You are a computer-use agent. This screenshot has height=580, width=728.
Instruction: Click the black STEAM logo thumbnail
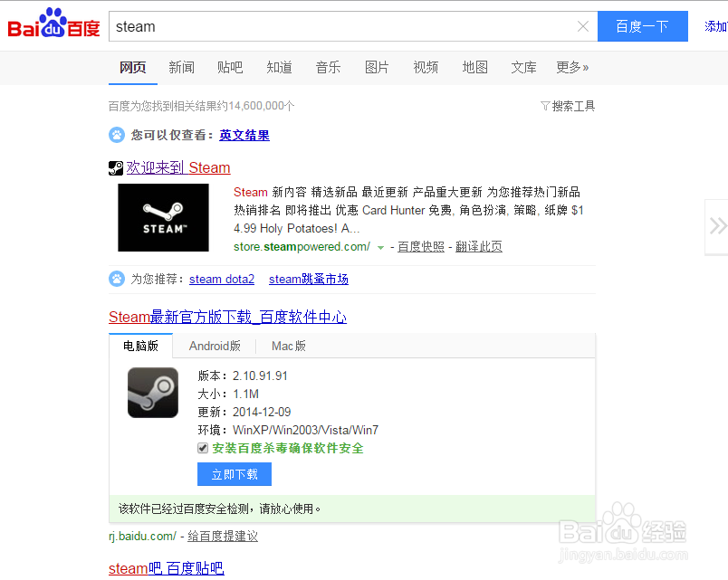point(163,218)
